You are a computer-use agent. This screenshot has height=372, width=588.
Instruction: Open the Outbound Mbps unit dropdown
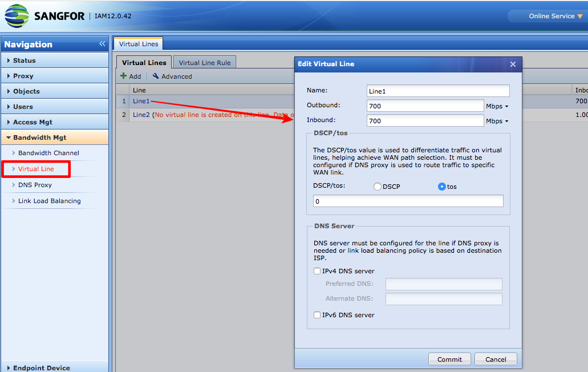(x=497, y=106)
